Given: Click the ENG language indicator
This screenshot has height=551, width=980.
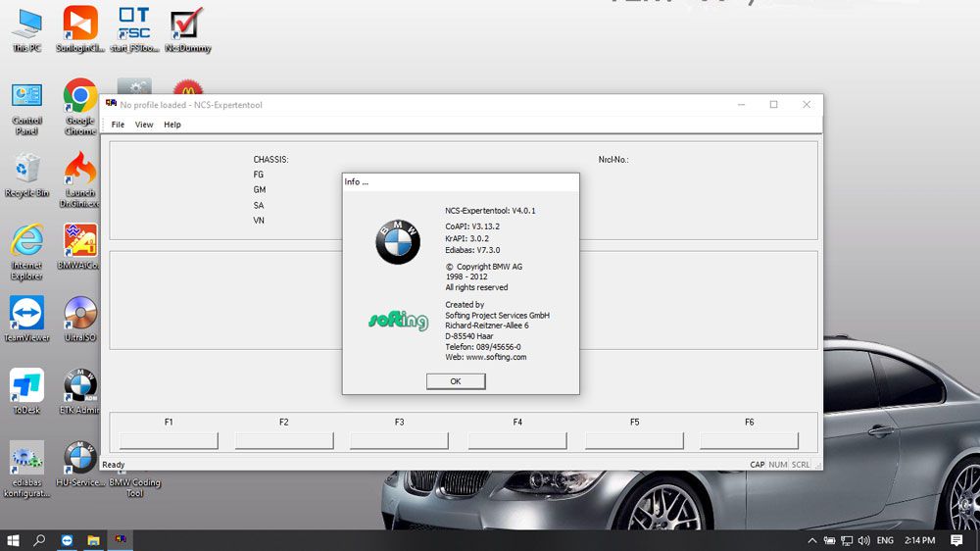Looking at the screenshot, I should [885, 540].
